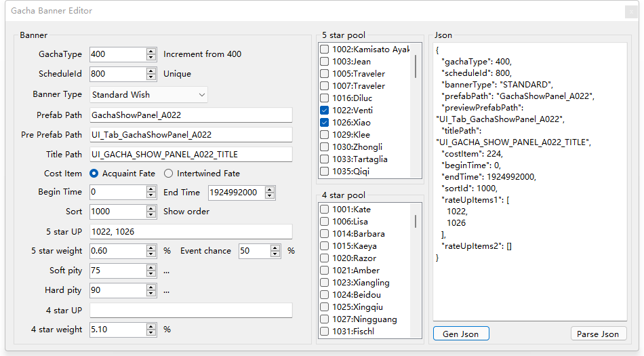This screenshot has width=644, height=356.
Task: Focus the Prefab Path text field
Action: click(190, 115)
